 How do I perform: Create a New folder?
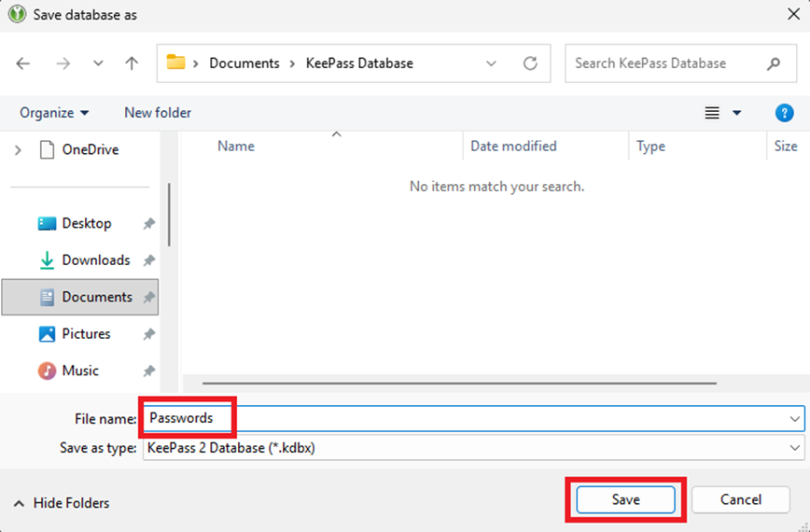[158, 113]
